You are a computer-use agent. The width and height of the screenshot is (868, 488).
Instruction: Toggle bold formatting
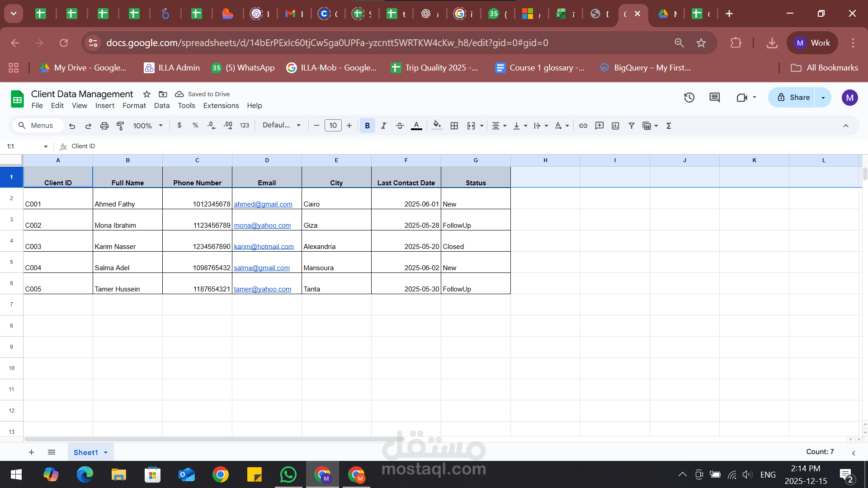367,126
